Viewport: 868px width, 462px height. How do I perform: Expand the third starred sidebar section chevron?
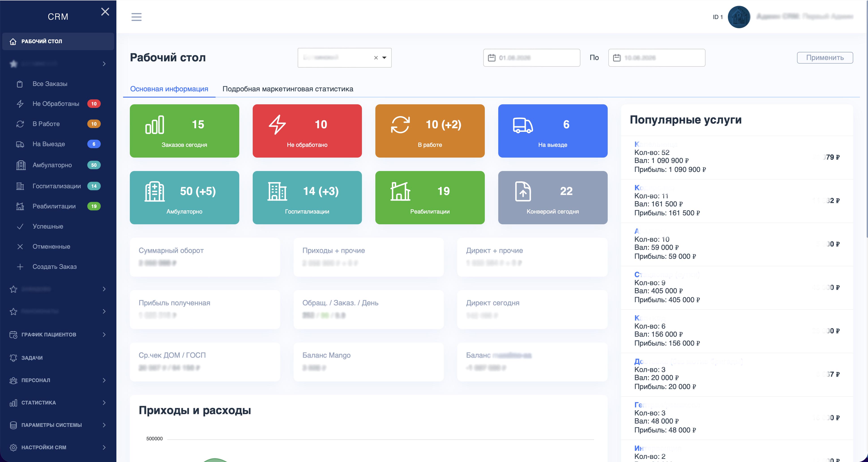104,311
